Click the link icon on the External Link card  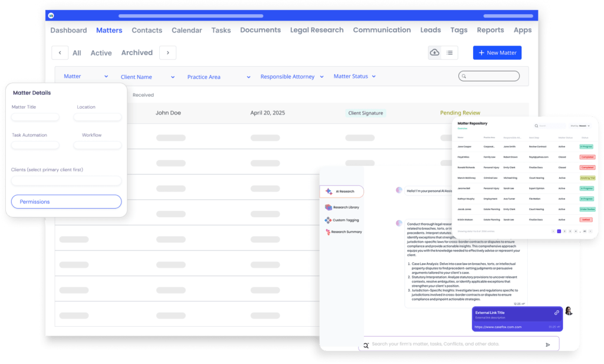[x=556, y=313]
